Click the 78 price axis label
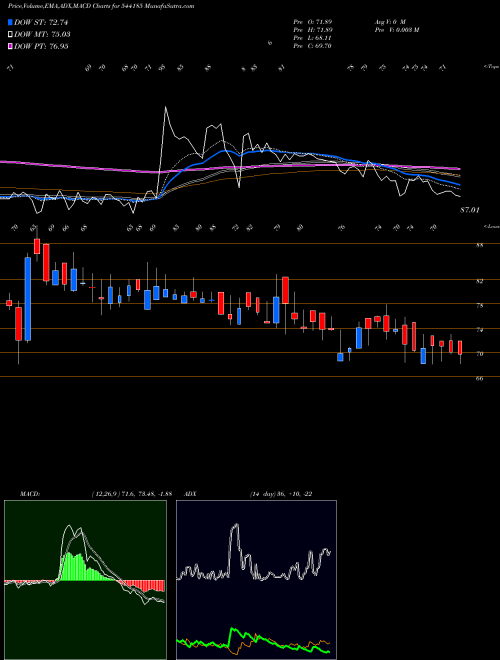The height and width of the screenshot is (660, 500). (479, 306)
